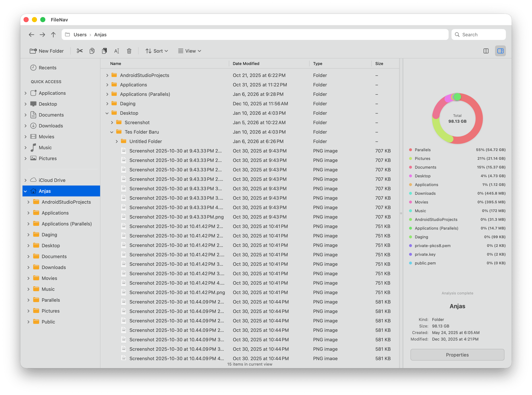Image resolution: width=532 pixels, height=395 pixels.
Task: Toggle the info side panel
Action: 500,51
